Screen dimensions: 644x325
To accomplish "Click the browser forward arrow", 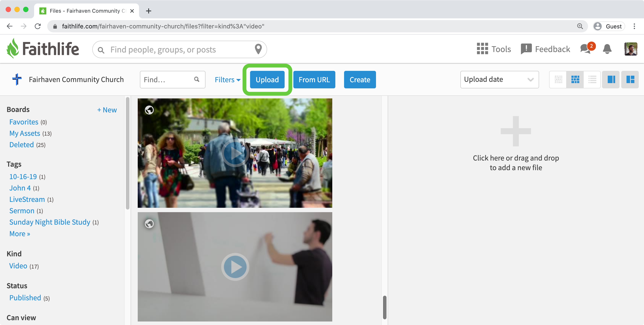I will coord(24,26).
